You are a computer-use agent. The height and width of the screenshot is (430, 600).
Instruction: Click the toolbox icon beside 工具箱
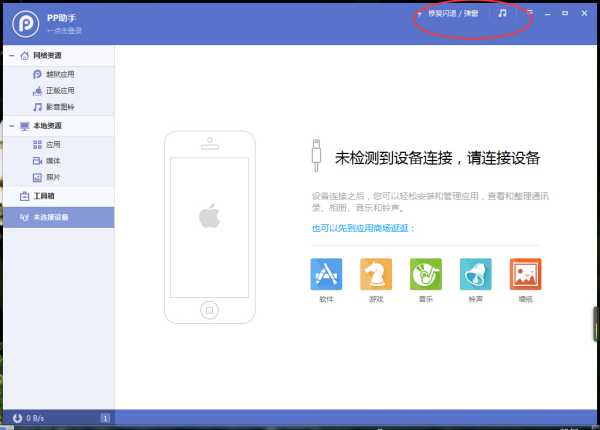coord(24,196)
